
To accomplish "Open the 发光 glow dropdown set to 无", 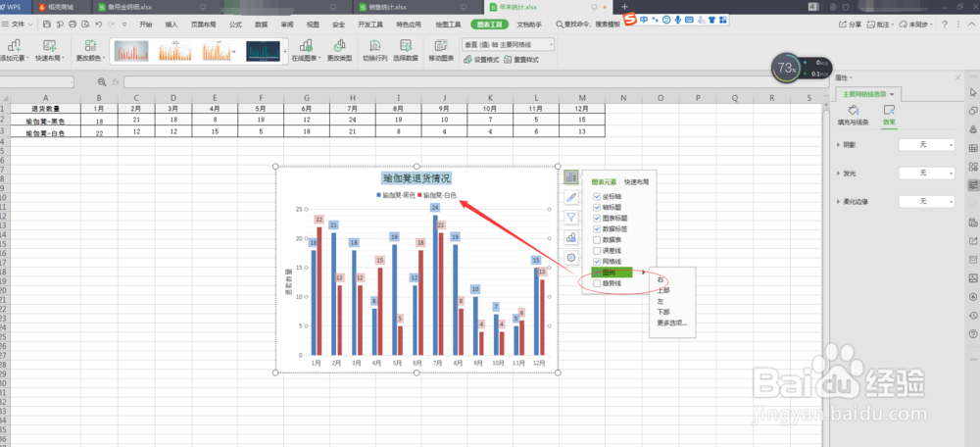I will (x=926, y=173).
